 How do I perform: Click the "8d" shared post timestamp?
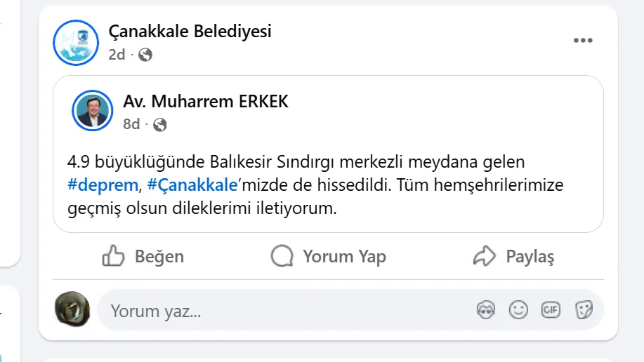tap(131, 124)
